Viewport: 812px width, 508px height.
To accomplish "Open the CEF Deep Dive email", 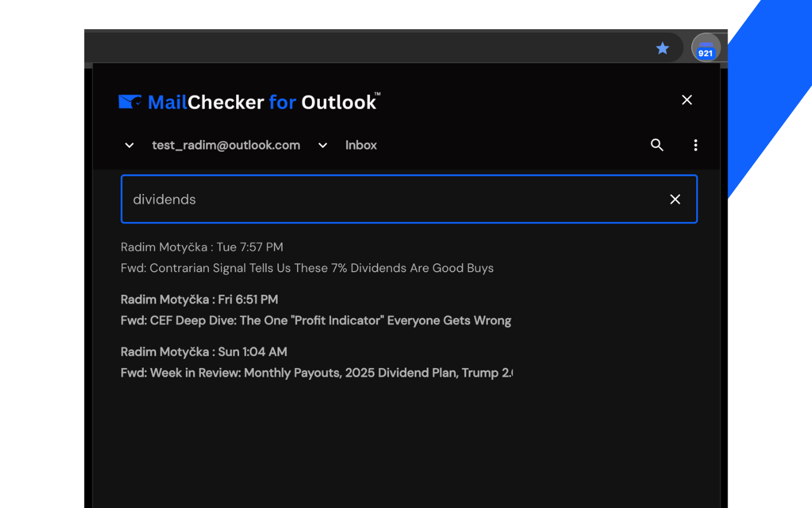I will [x=316, y=320].
